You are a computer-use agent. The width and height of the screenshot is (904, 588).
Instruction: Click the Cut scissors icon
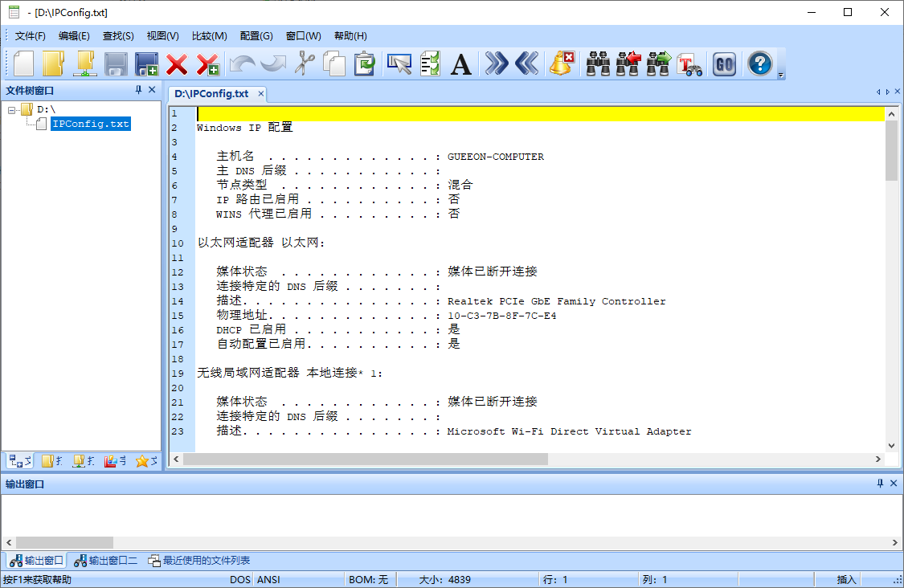click(x=303, y=63)
